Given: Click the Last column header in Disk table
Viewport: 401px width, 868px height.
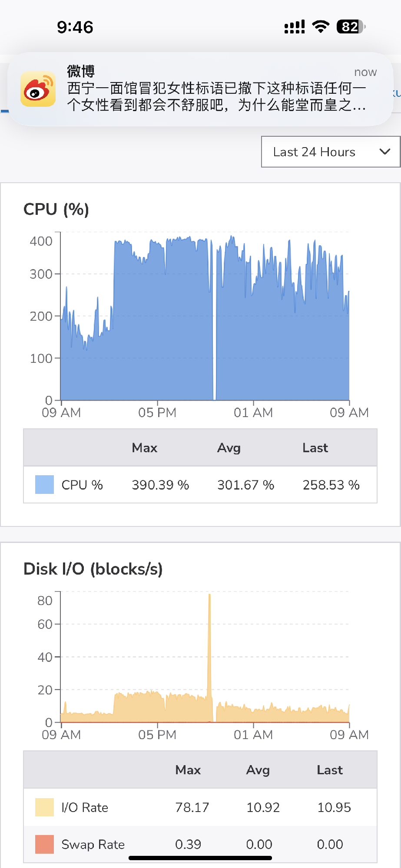Looking at the screenshot, I should point(330,770).
